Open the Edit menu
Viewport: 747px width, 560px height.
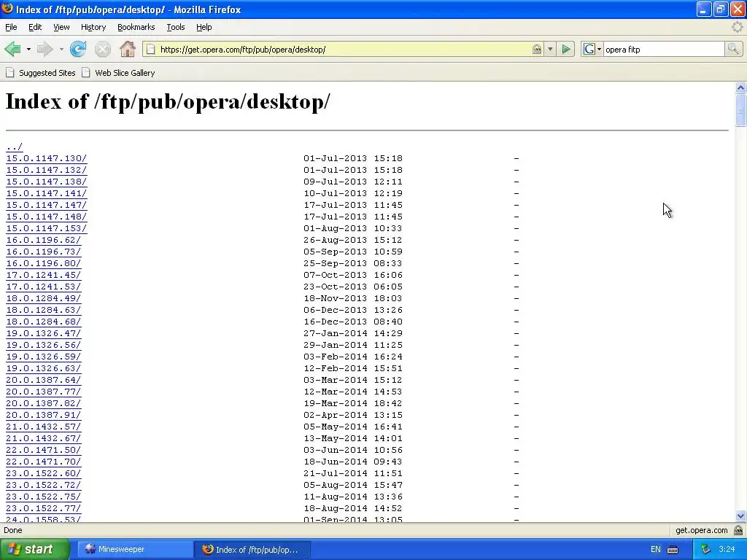tap(35, 27)
